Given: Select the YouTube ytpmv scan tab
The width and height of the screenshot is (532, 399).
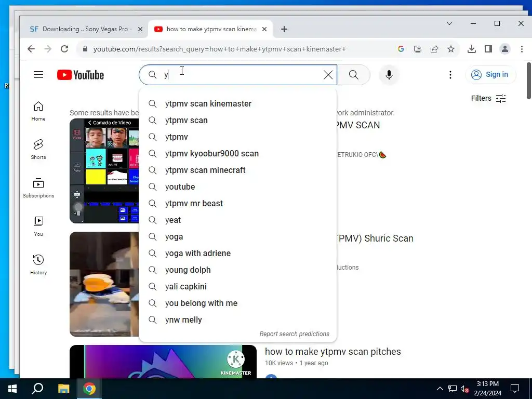Looking at the screenshot, I should 210,29.
